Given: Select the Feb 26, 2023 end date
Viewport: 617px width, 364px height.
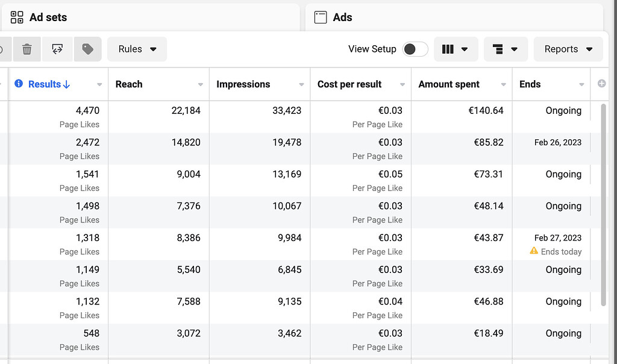Looking at the screenshot, I should (557, 142).
